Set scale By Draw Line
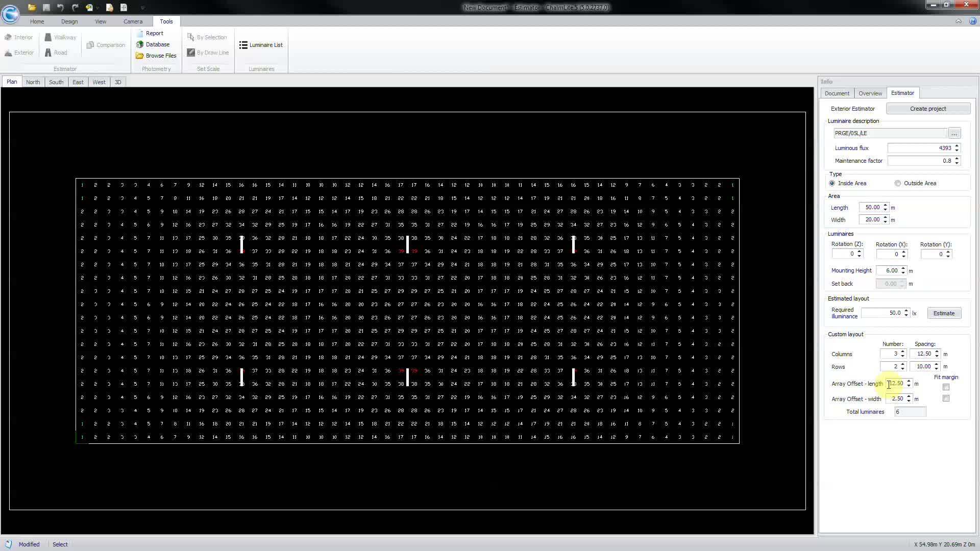Image resolution: width=980 pixels, height=551 pixels. pos(208,53)
